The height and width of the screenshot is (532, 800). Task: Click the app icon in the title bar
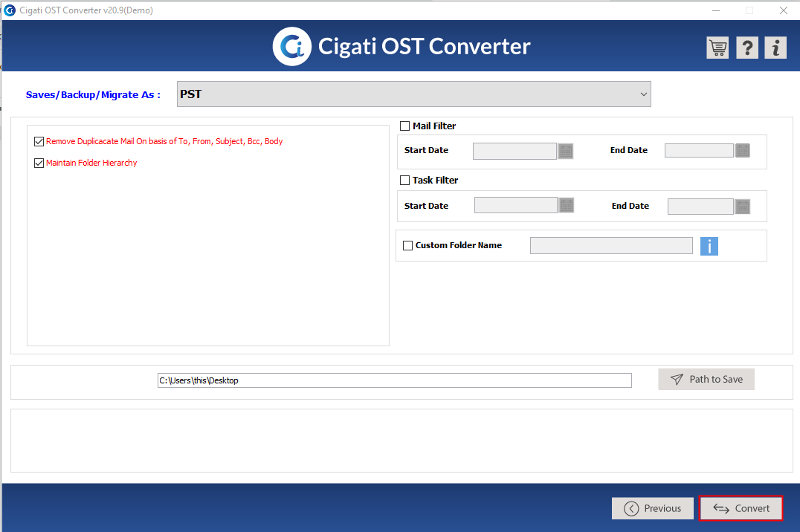tap(10, 10)
